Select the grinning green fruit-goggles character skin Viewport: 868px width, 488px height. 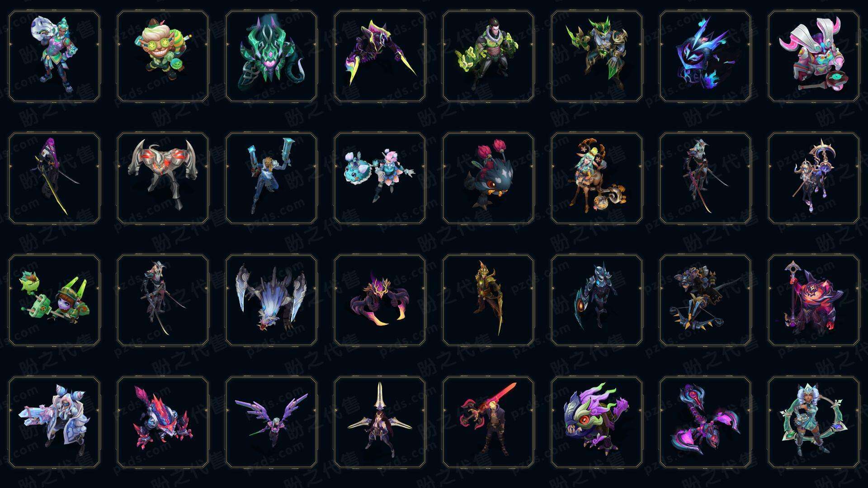163,56
